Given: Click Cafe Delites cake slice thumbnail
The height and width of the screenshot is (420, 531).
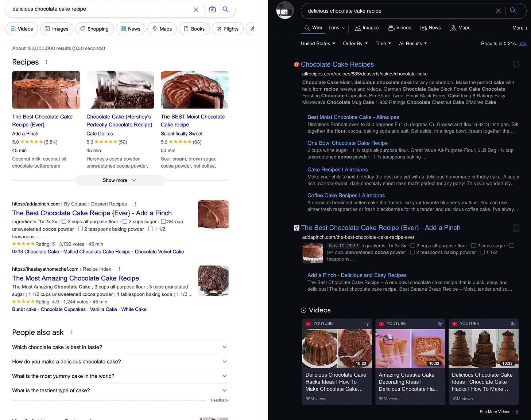Looking at the screenshot, I should pyautogui.click(x=120, y=90).
